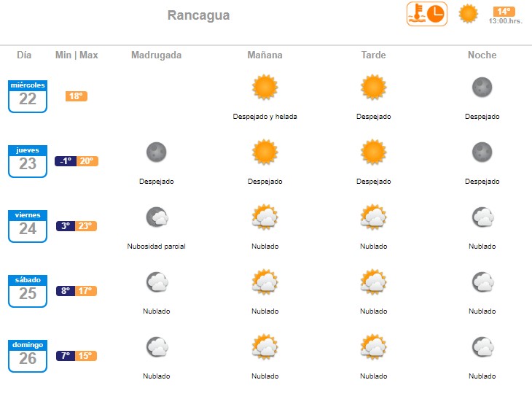Click the -1° minimum temperature badge for jueves
Image resolution: width=532 pixels, height=415 pixels.
[66, 161]
